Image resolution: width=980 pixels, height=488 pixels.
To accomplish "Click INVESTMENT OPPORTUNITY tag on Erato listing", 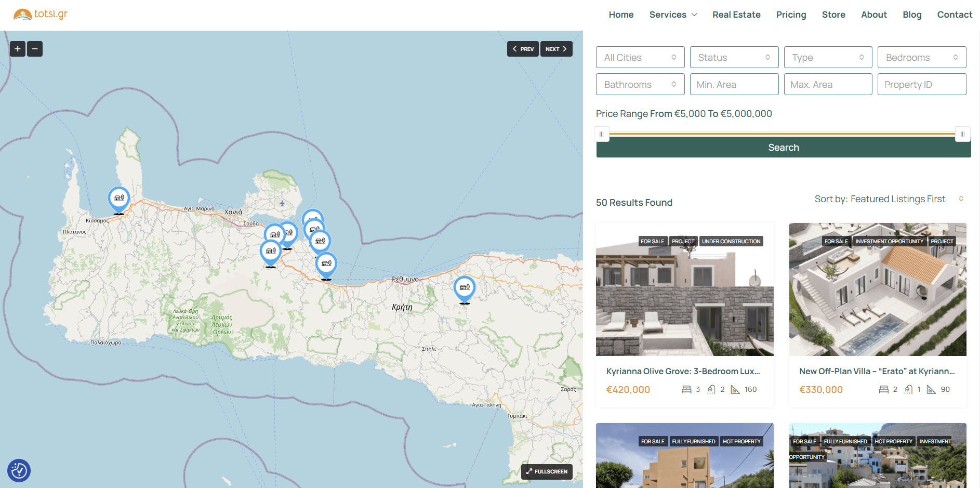I will (890, 241).
